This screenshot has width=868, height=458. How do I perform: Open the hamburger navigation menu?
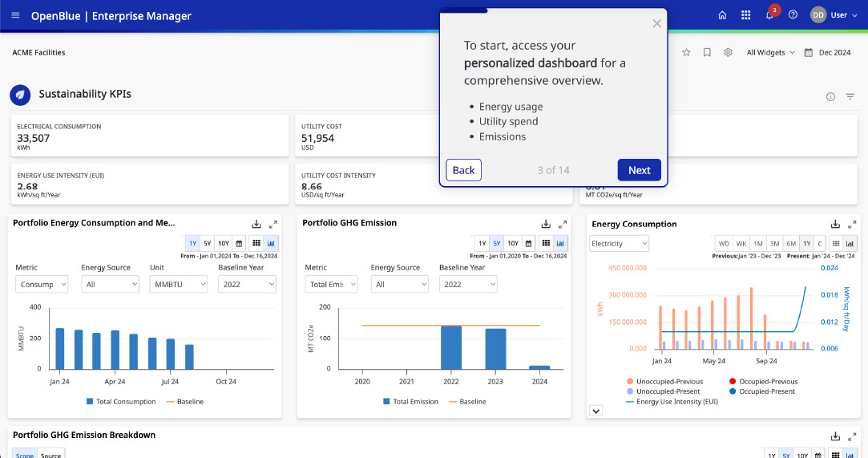click(x=15, y=15)
